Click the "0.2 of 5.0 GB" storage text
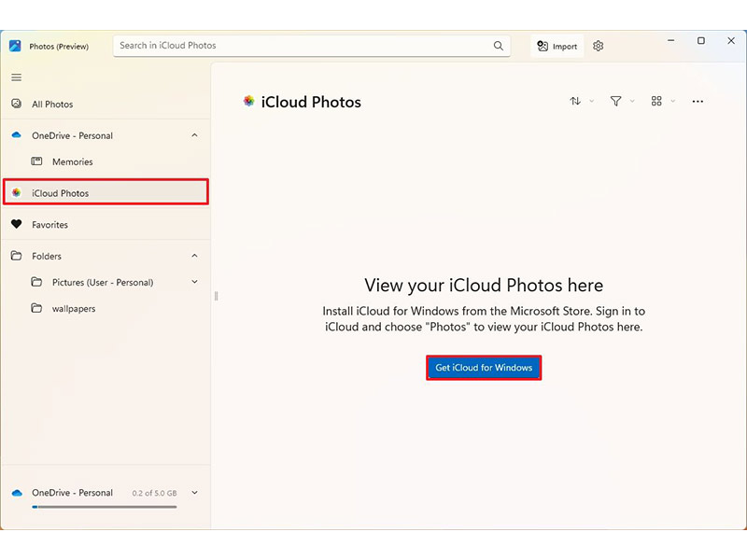Image resolution: width=747 pixels, height=560 pixels. [x=154, y=494]
